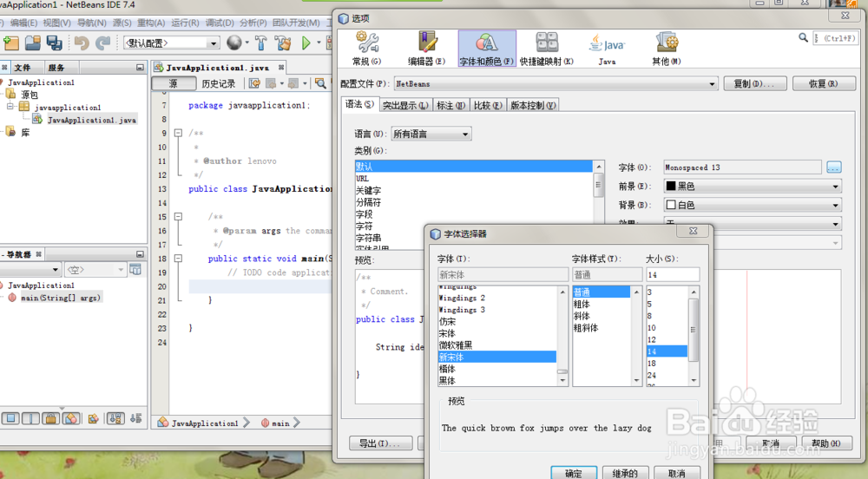
Task: Select font size 18 in size list
Action: pos(667,364)
